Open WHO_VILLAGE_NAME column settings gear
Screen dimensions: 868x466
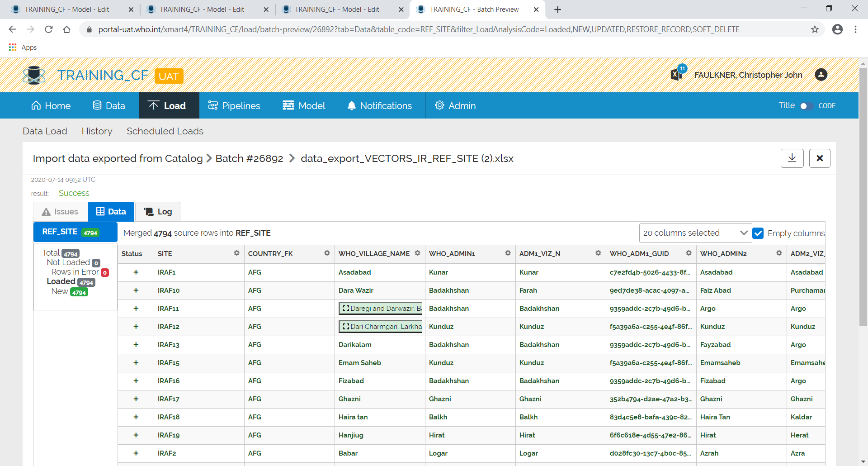[x=417, y=253]
